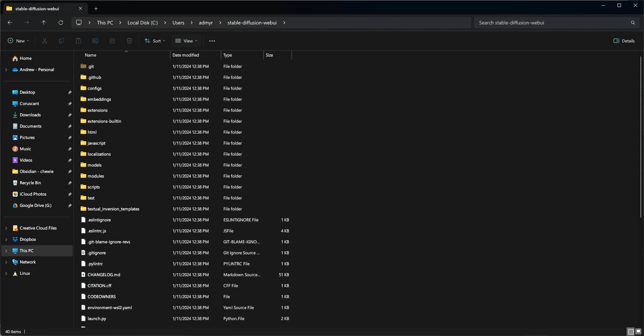Navigate up one directory level
The width and height of the screenshot is (644, 336).
click(x=44, y=23)
